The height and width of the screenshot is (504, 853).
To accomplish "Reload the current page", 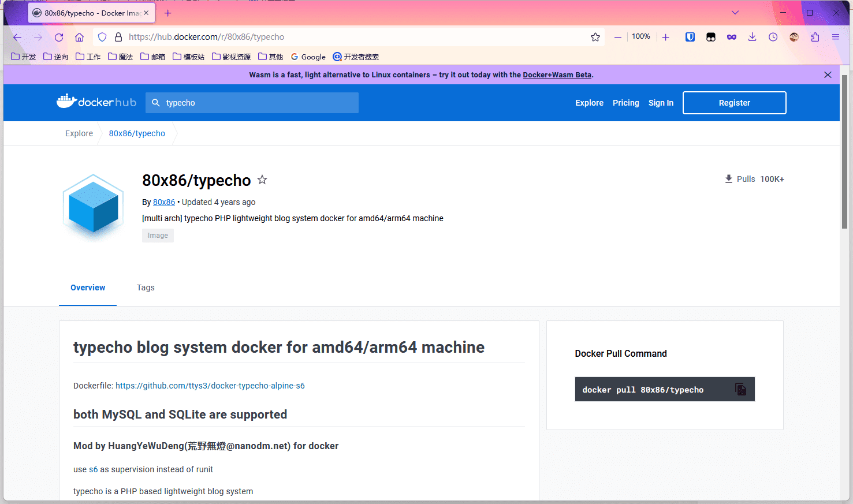I will 59,37.
